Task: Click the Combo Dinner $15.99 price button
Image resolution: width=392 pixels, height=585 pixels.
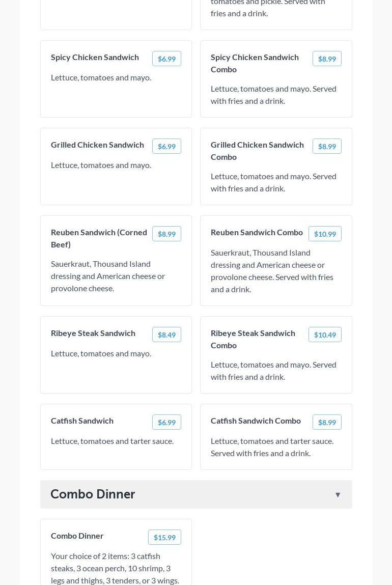Action: point(164,537)
